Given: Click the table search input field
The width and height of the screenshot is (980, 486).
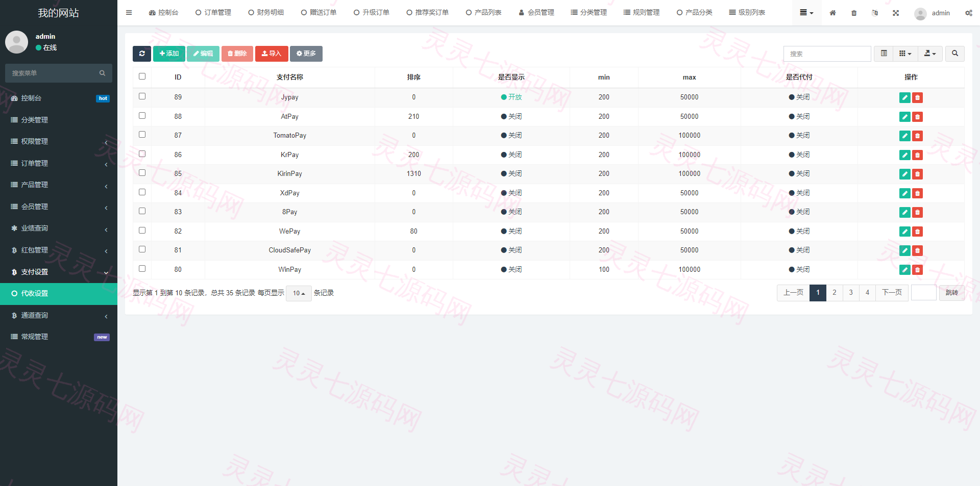Looking at the screenshot, I should 827,54.
